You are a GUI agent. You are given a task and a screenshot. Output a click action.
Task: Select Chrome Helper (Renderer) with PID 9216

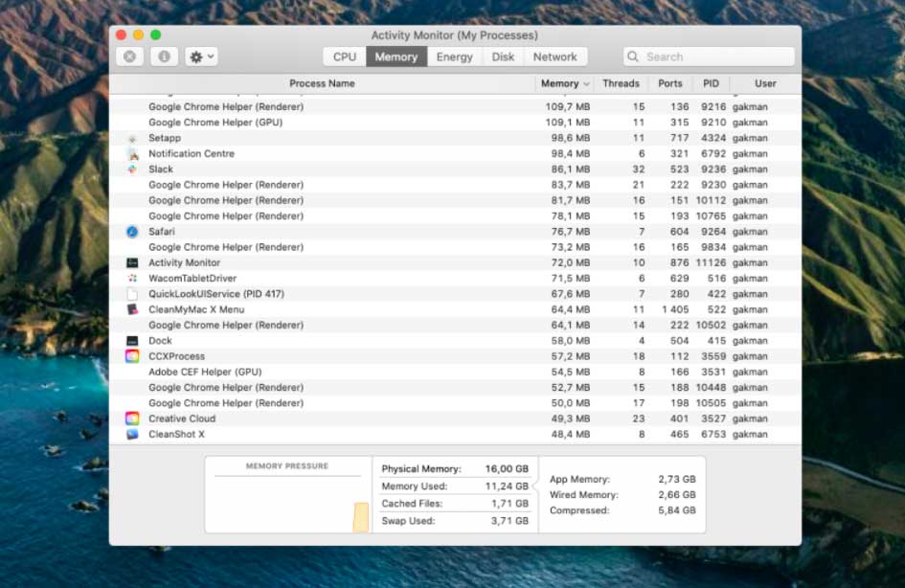click(x=455, y=106)
